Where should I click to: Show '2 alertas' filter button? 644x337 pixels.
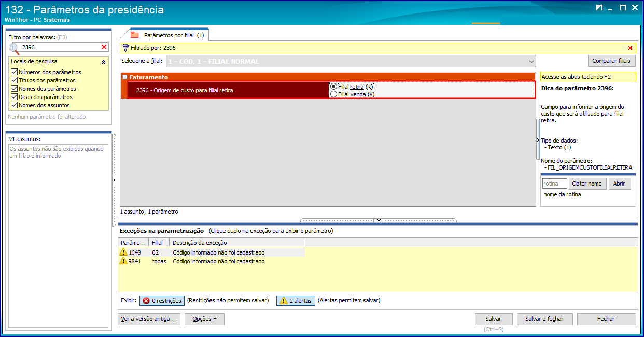[x=296, y=301]
